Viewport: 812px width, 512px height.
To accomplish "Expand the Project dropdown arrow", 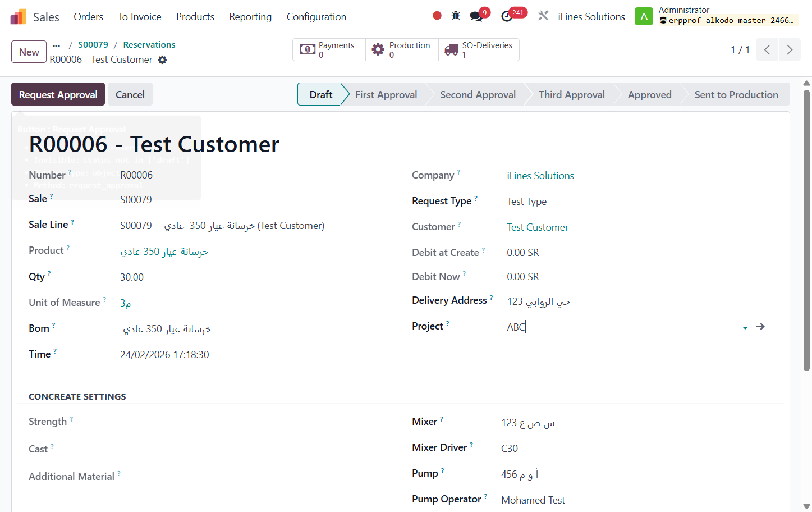I will coord(745,328).
